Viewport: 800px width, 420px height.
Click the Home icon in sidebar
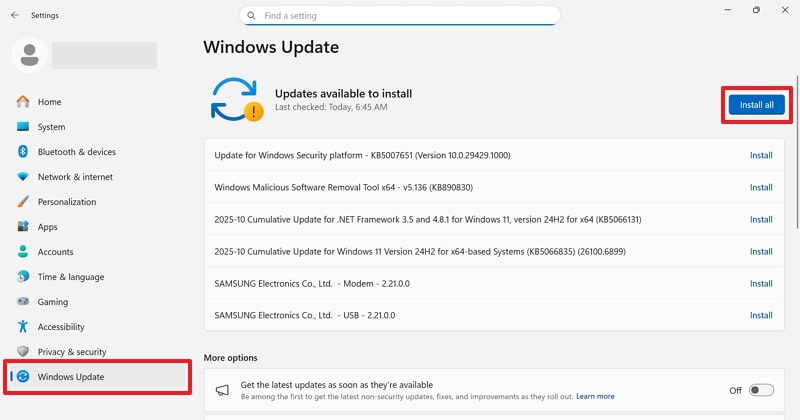tap(22, 102)
